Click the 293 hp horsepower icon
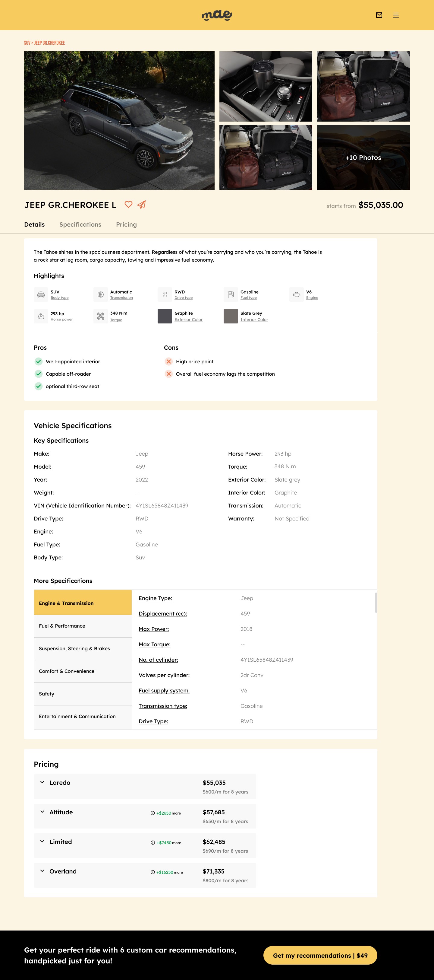Viewport: 434px width, 980px height. (x=41, y=316)
